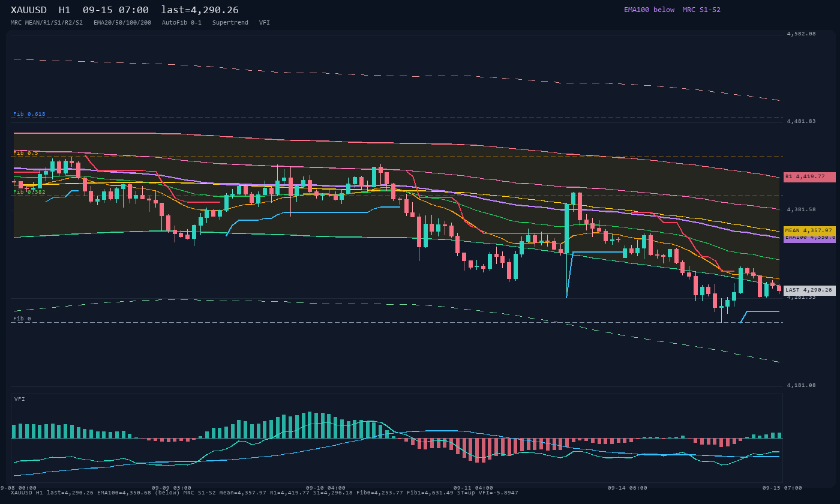The image size is (840, 504).
Task: Click the Fib 0.382 level label
Action: click(29, 192)
